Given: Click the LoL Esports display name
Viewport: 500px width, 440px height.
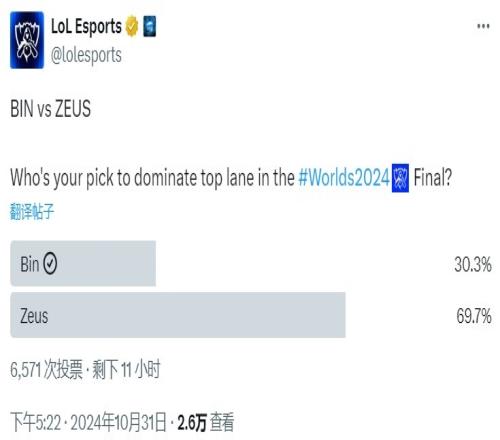Looking at the screenshot, I should pyautogui.click(x=86, y=26).
